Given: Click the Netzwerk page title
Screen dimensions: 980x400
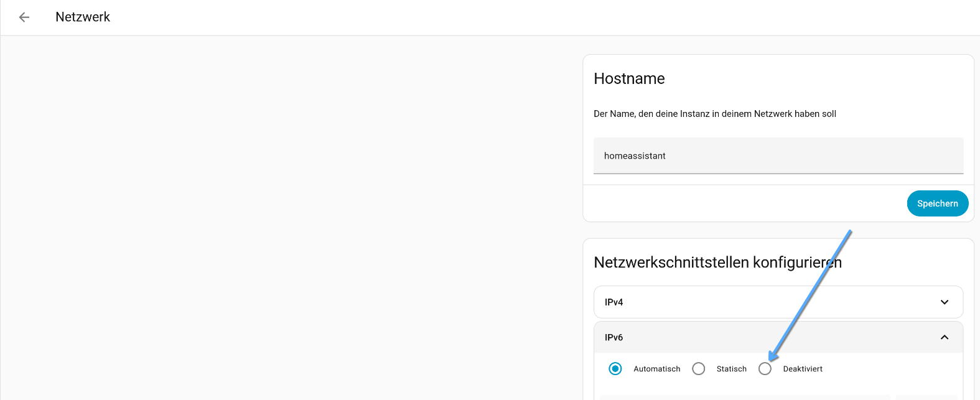Looking at the screenshot, I should (x=83, y=17).
